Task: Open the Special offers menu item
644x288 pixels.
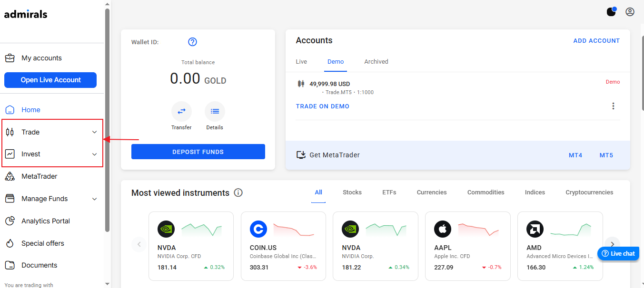Action: 43,243
